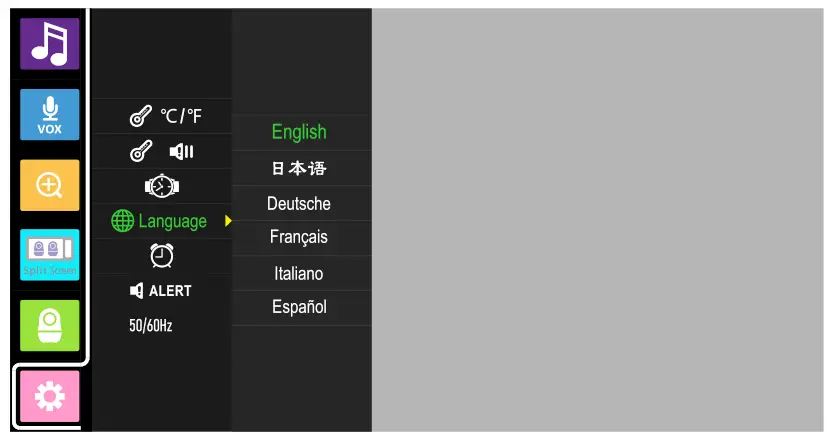
Task: Toggle the 50/60Hz frequency setting
Action: [151, 325]
